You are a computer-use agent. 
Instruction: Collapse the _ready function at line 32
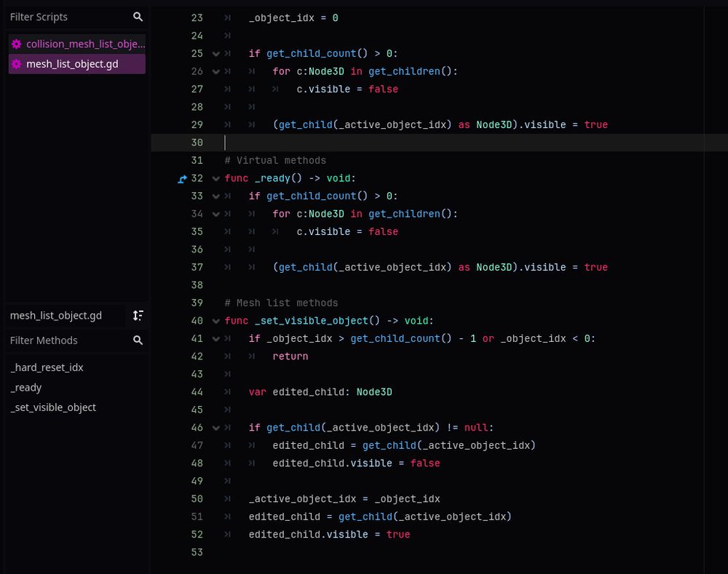[216, 179]
